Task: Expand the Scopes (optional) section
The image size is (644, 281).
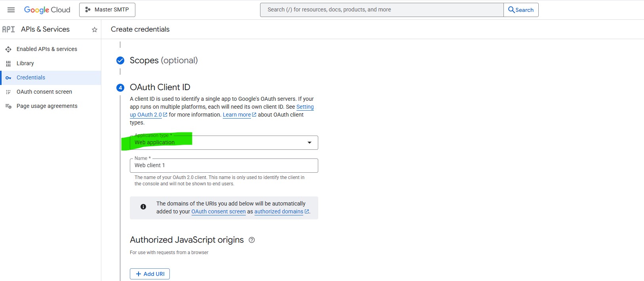Action: coord(163,60)
